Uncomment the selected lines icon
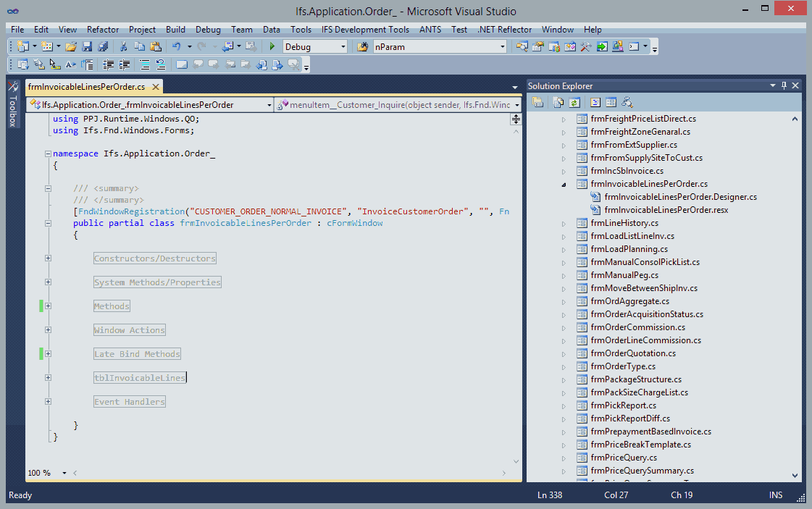 [x=161, y=64]
